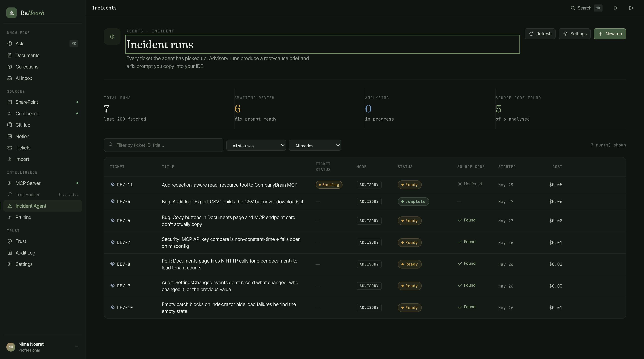Open the user menu beside Nima Nosrati

[77, 347]
